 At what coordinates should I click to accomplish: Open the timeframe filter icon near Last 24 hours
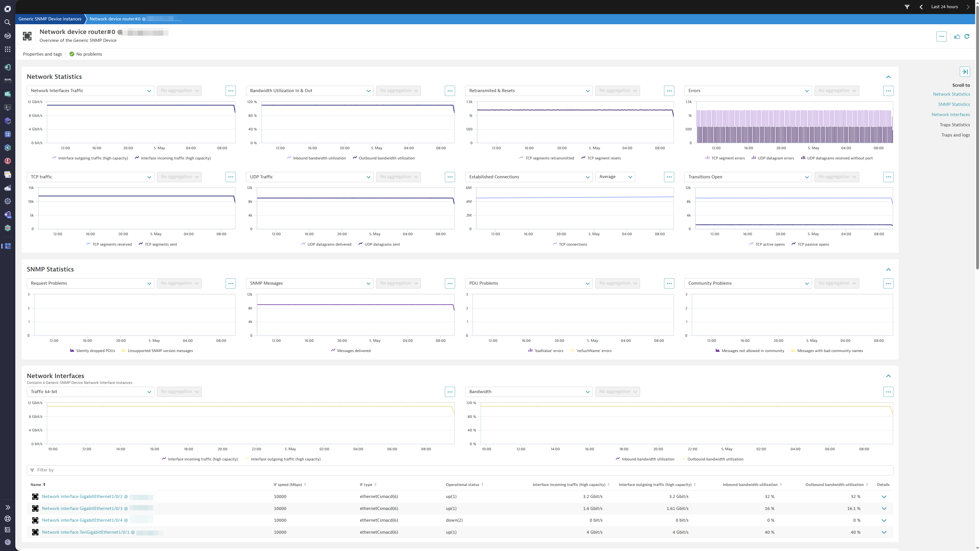(x=907, y=6)
